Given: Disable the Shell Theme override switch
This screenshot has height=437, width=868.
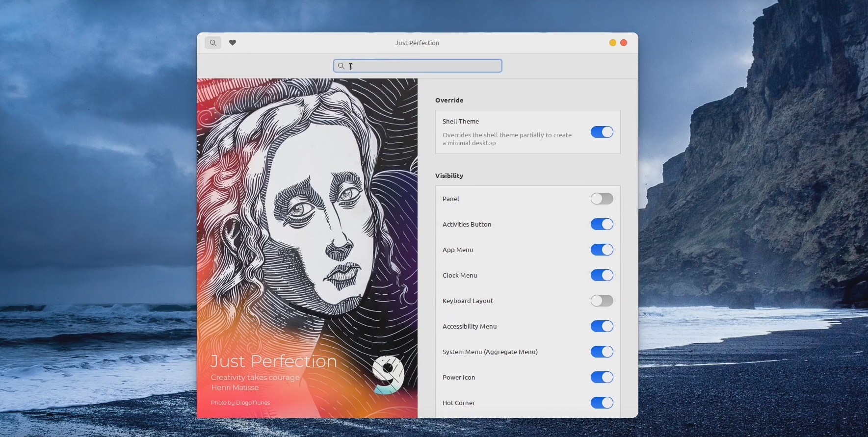Looking at the screenshot, I should click(x=602, y=132).
